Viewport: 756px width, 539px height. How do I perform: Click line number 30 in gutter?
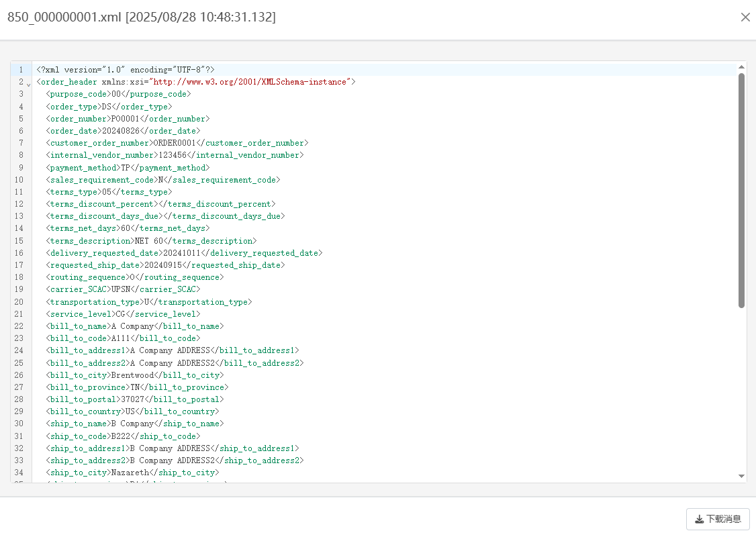19,424
